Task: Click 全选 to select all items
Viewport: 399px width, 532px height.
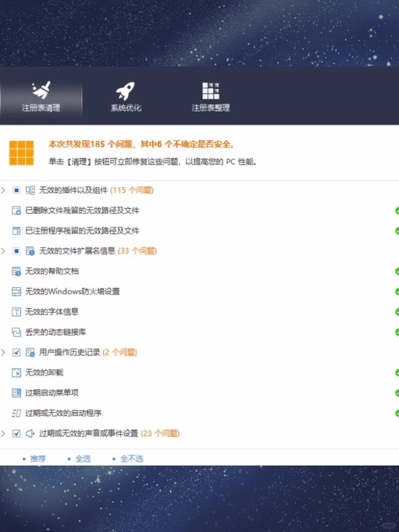Action: point(83,459)
